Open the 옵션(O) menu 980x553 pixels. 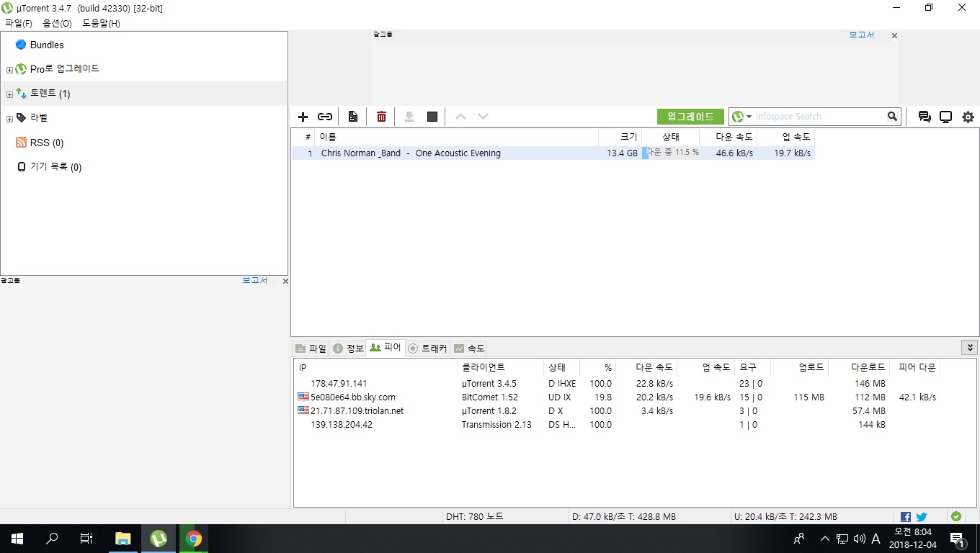57,23
